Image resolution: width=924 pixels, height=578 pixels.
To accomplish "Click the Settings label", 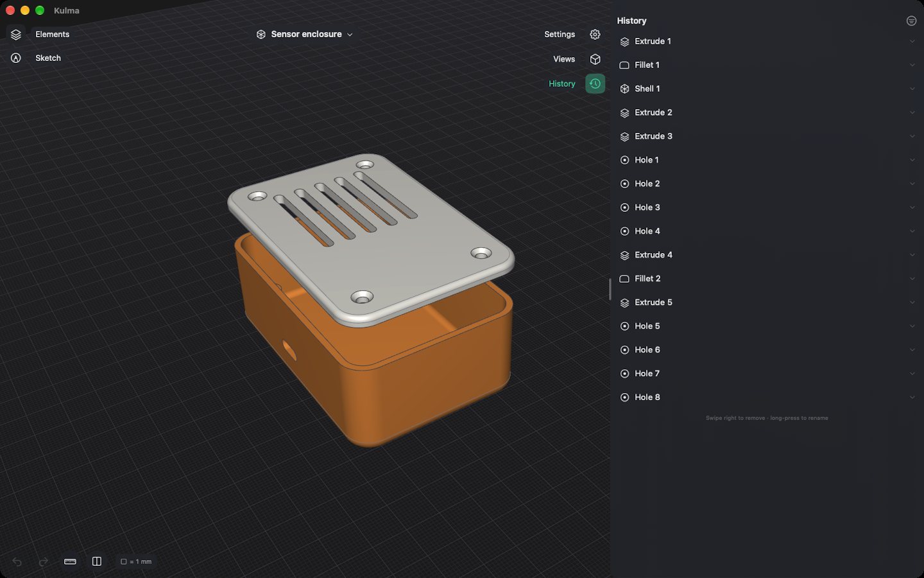I will [x=560, y=35].
